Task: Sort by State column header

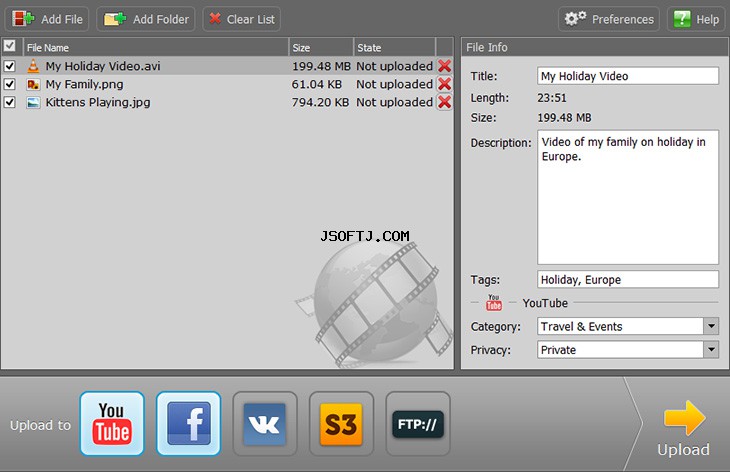Action: (x=394, y=47)
